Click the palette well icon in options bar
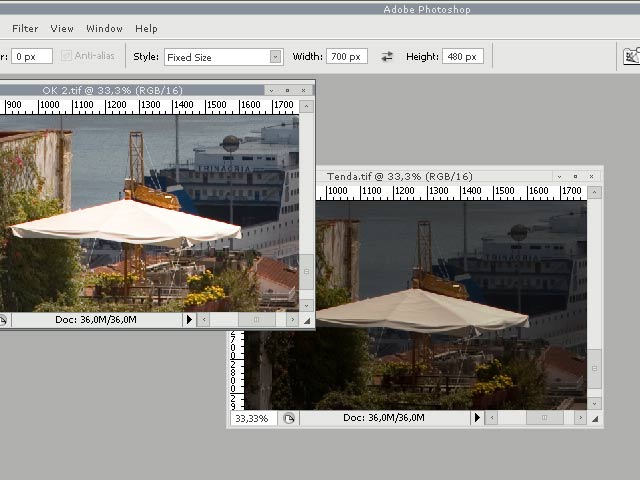 point(631,56)
